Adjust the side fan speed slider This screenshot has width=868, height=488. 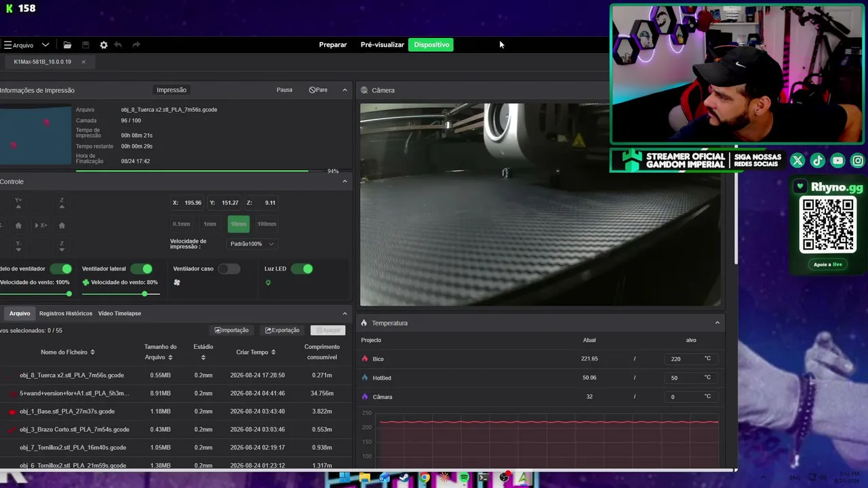click(121, 294)
